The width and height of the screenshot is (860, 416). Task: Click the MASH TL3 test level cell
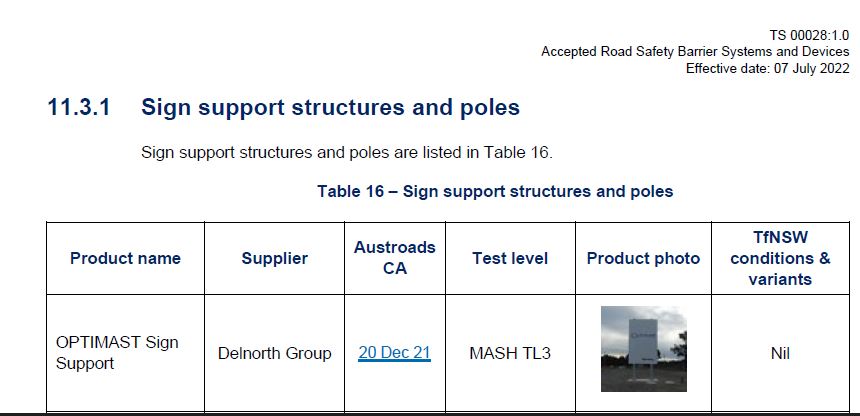pos(510,353)
